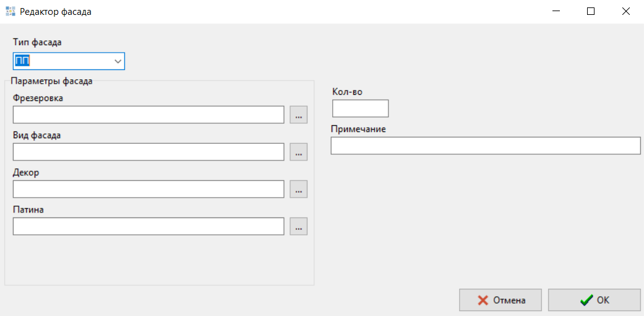Open the Декор selection (...) button
This screenshot has width=644, height=316.
pos(298,190)
